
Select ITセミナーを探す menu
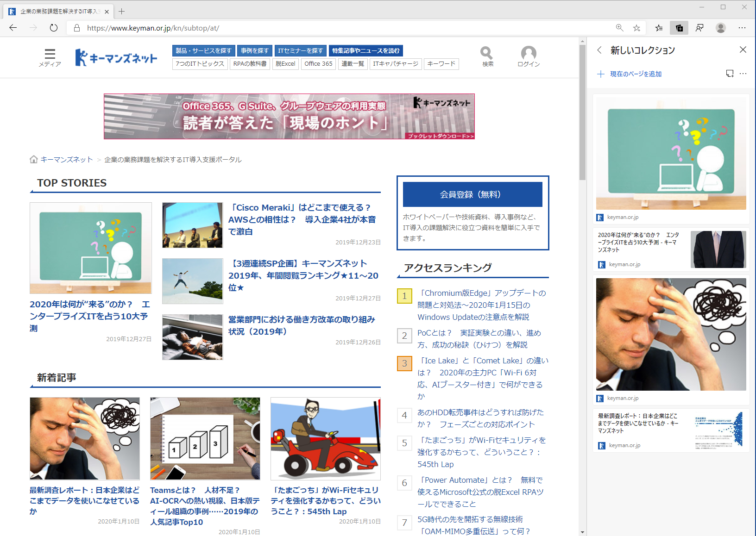point(300,50)
